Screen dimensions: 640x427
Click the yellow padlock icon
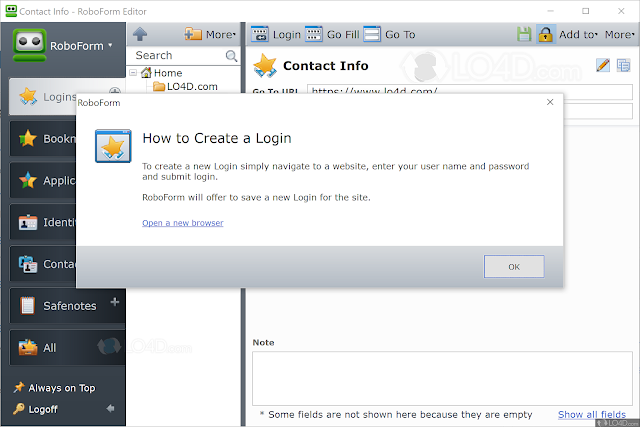[x=545, y=34]
